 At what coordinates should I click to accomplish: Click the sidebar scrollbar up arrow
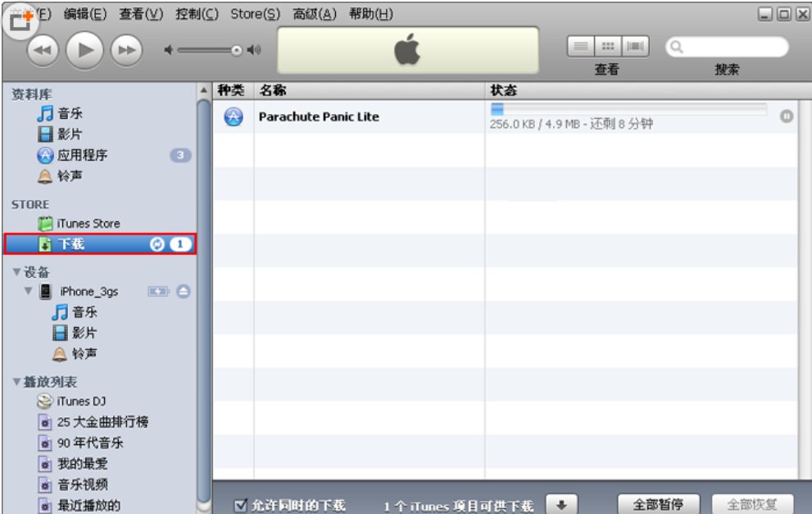(203, 90)
